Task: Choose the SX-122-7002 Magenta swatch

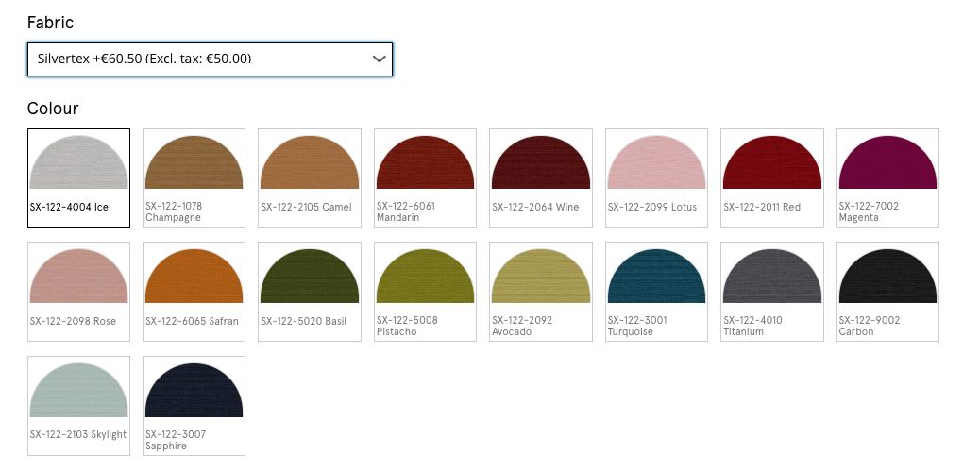Action: (887, 178)
